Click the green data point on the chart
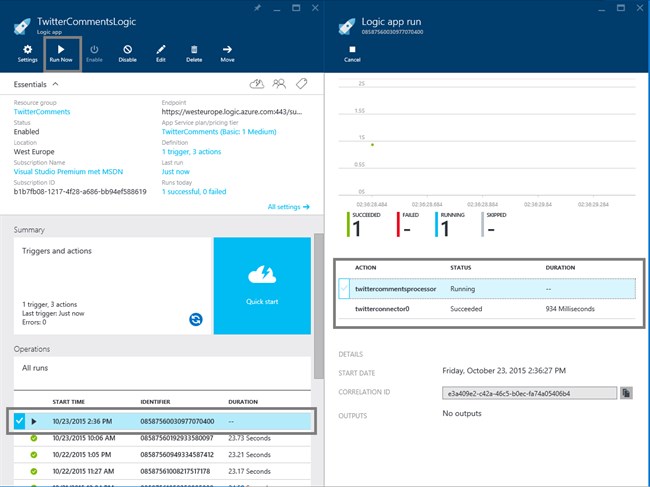650x487 pixels. point(372,145)
